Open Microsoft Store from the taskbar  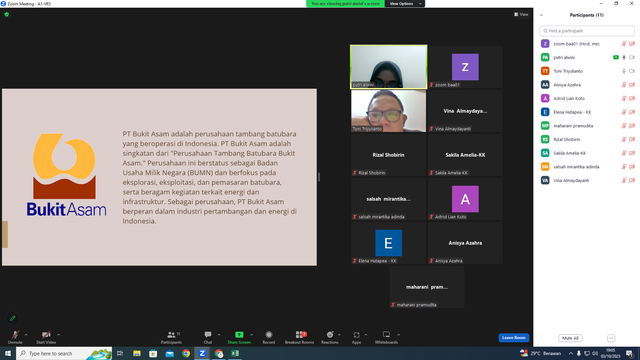tap(153, 353)
